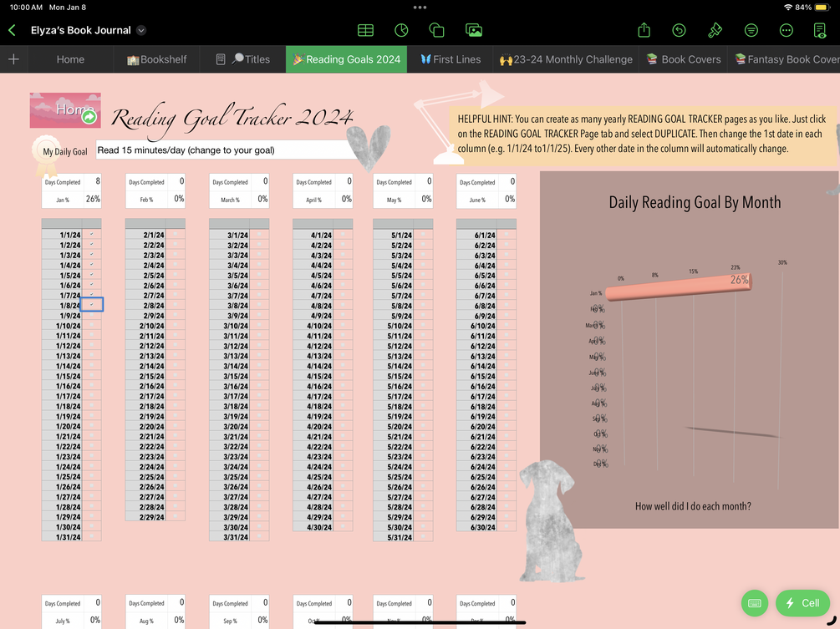Toggle the selected 1/8/24 checkbox
Screen dimensions: 840x629
coord(92,305)
